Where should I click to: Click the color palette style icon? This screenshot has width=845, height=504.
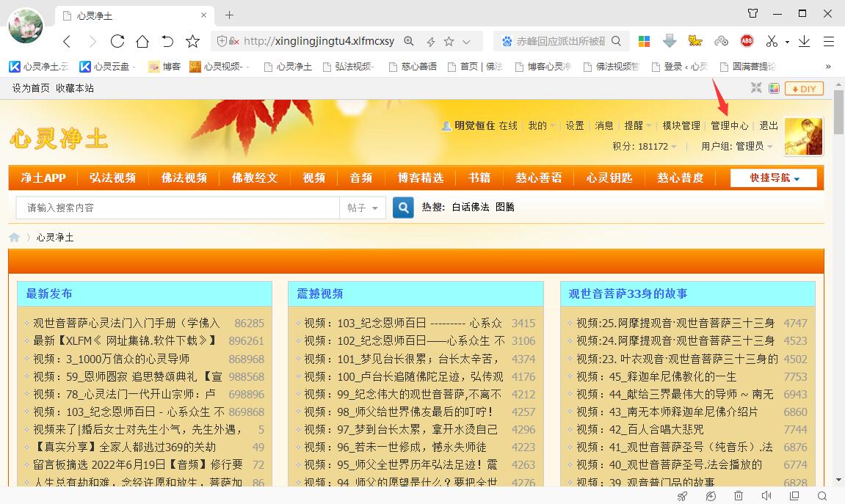point(774,88)
